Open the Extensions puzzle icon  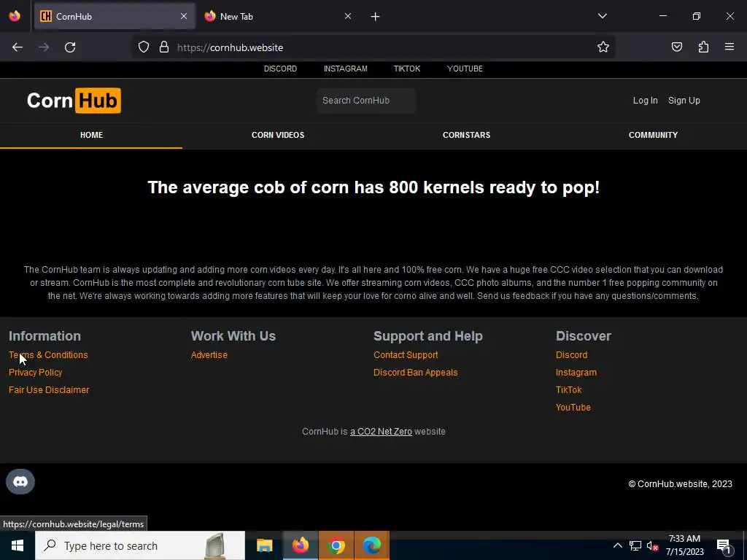click(703, 47)
